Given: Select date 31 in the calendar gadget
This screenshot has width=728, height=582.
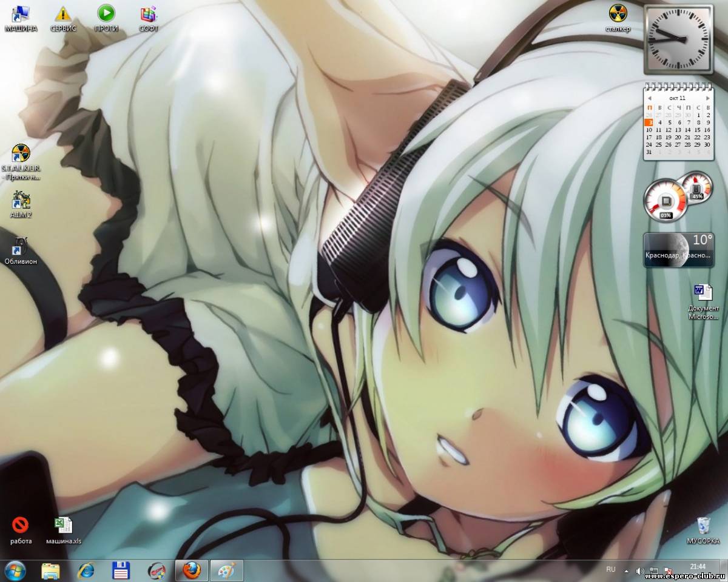Looking at the screenshot, I should click(649, 152).
